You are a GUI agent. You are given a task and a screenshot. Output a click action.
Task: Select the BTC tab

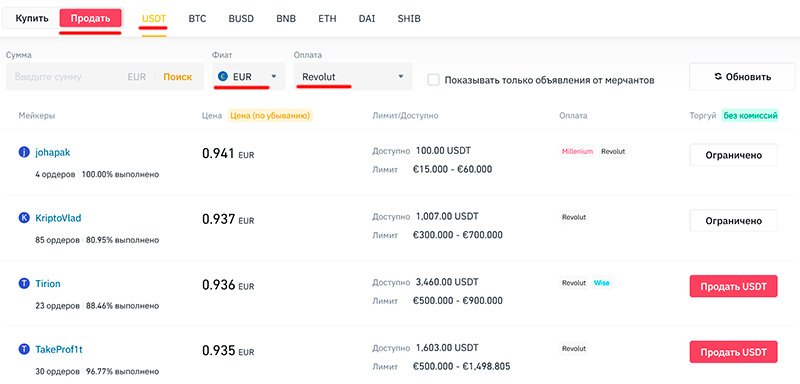[197, 19]
